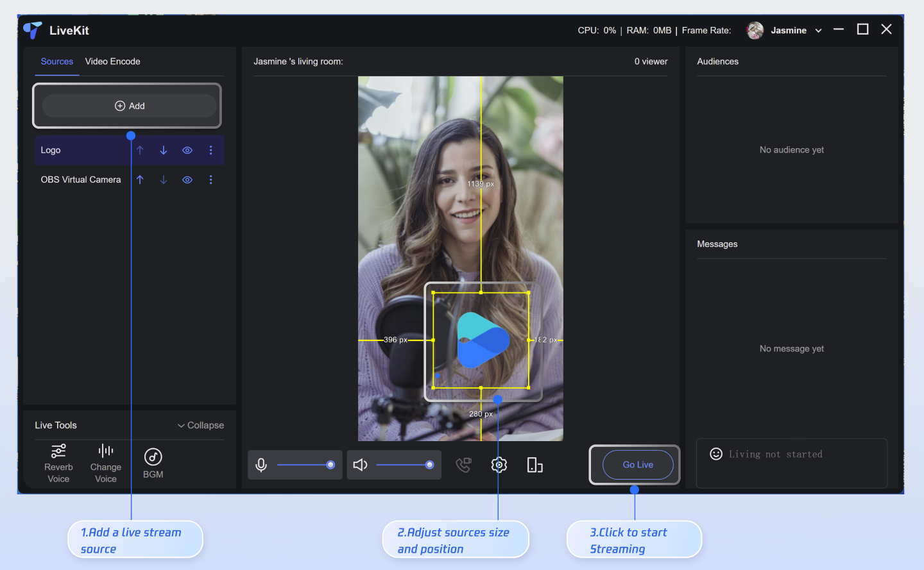Open the settings gear below preview
This screenshot has width=924, height=570.
coord(499,465)
